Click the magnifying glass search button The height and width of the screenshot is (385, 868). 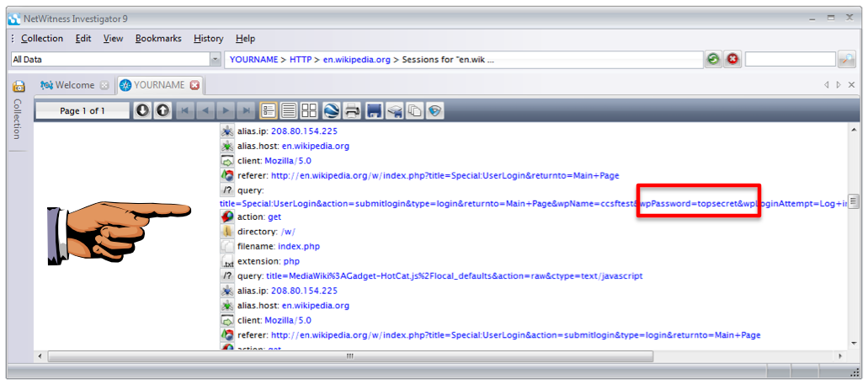tap(847, 59)
